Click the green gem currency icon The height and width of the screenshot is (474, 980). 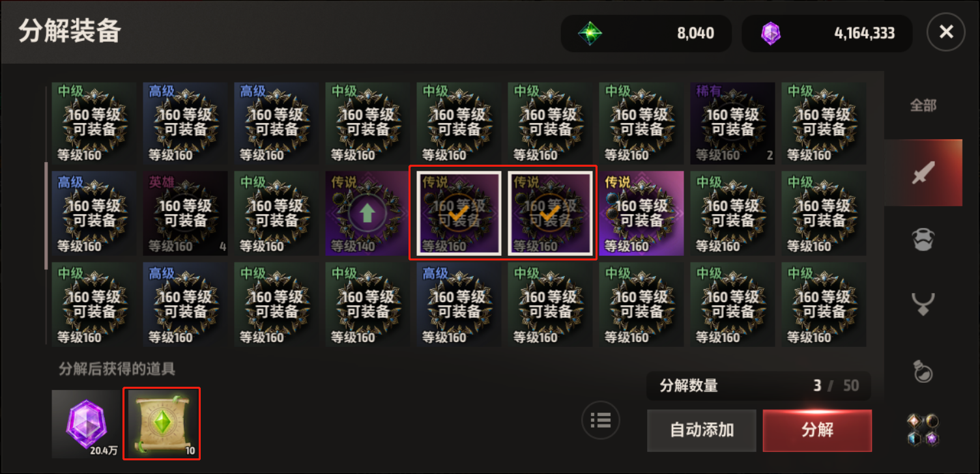point(590,33)
